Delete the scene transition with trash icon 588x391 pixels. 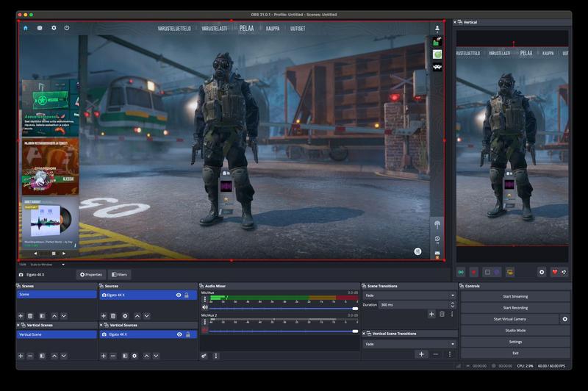(442, 314)
